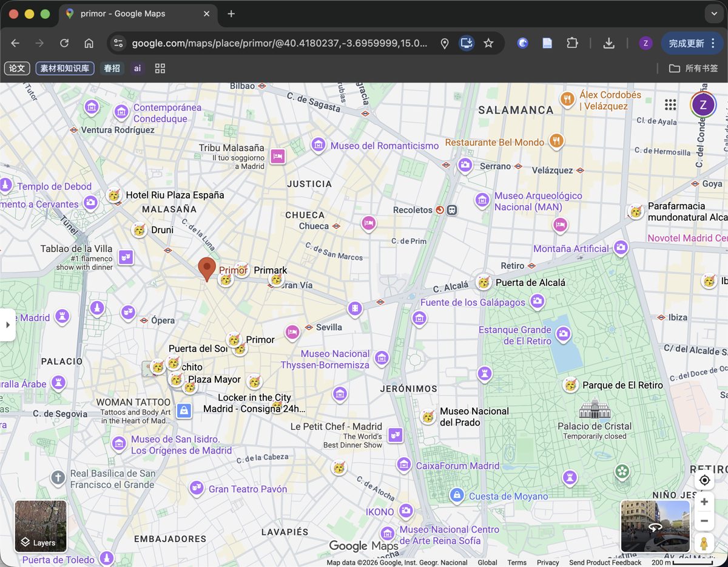This screenshot has height=567, width=728.
Task: Select Álex Cordobés Velázquez restaurant marker
Action: click(x=567, y=100)
